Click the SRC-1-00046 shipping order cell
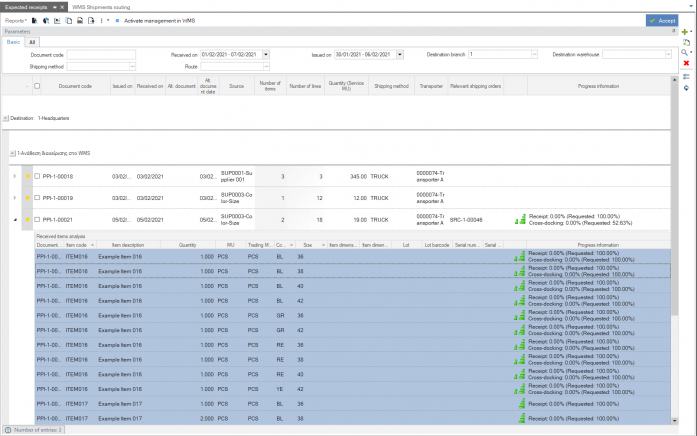This screenshot has width=697, height=436. pyautogui.click(x=466, y=220)
